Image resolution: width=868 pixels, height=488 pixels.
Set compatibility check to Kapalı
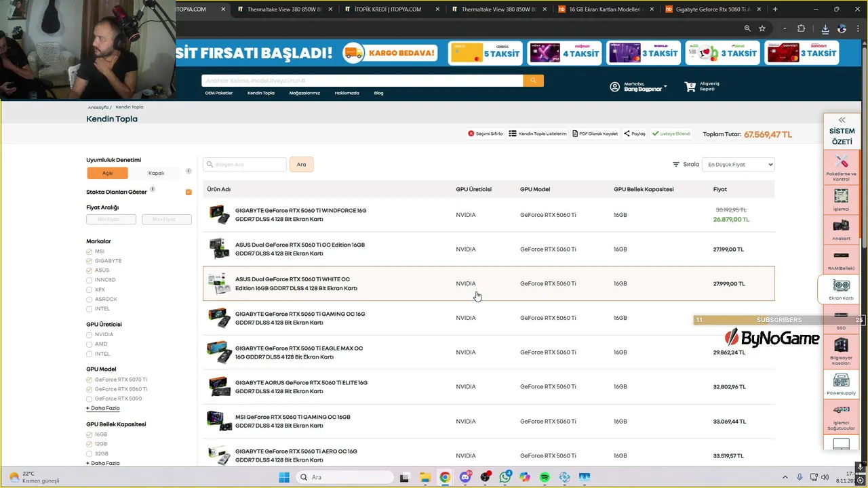tap(156, 173)
